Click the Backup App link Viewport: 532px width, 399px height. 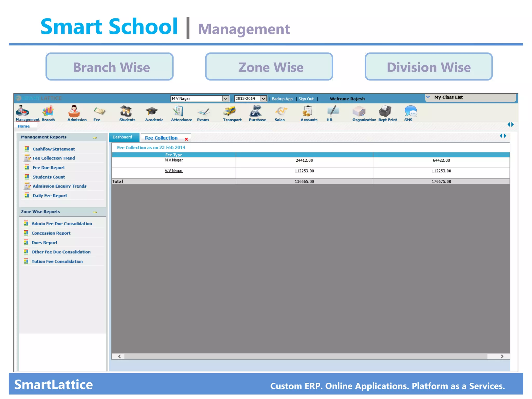[282, 99]
